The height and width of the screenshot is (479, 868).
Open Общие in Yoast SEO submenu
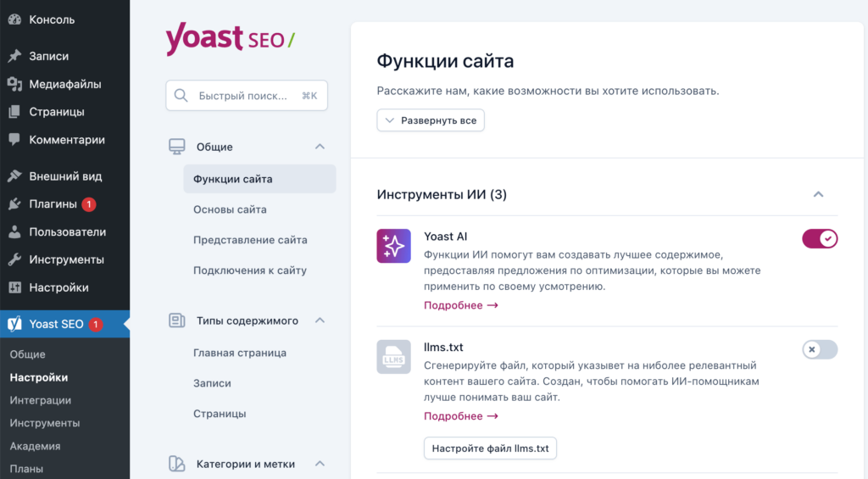click(x=28, y=354)
